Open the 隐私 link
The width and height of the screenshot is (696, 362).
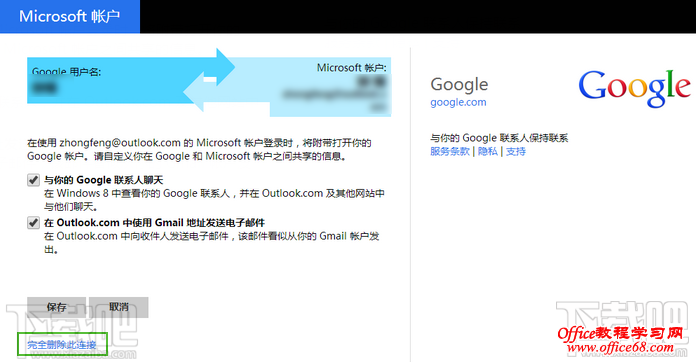coord(488,151)
